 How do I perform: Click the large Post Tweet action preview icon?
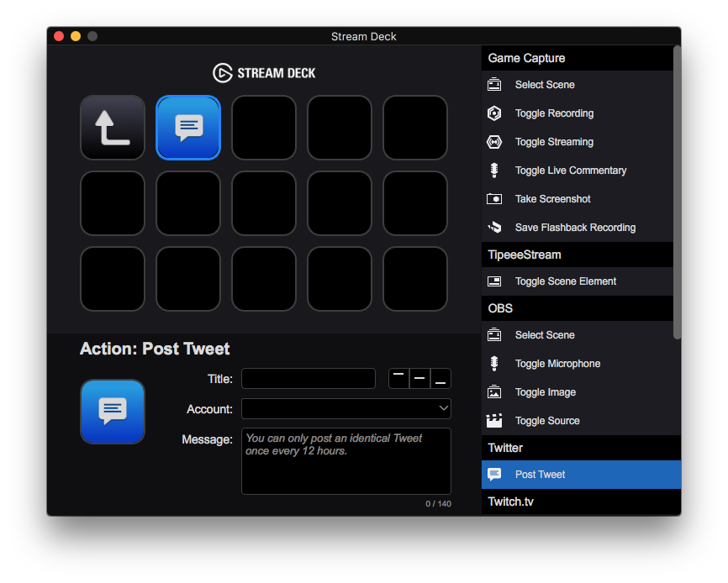tap(113, 412)
